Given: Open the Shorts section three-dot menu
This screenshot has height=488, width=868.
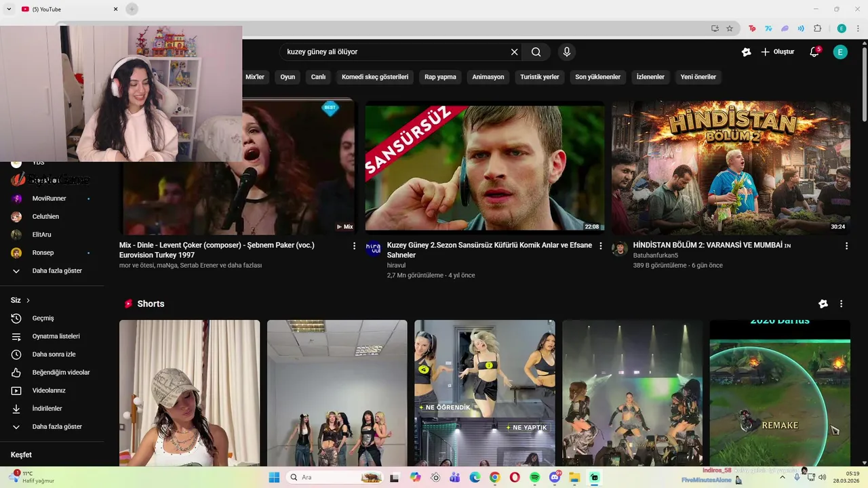Looking at the screenshot, I should pyautogui.click(x=841, y=304).
